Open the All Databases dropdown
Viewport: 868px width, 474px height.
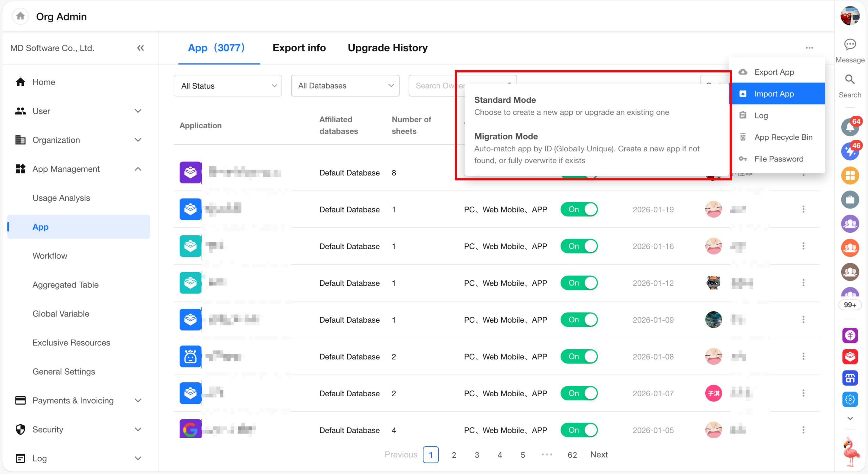click(345, 86)
